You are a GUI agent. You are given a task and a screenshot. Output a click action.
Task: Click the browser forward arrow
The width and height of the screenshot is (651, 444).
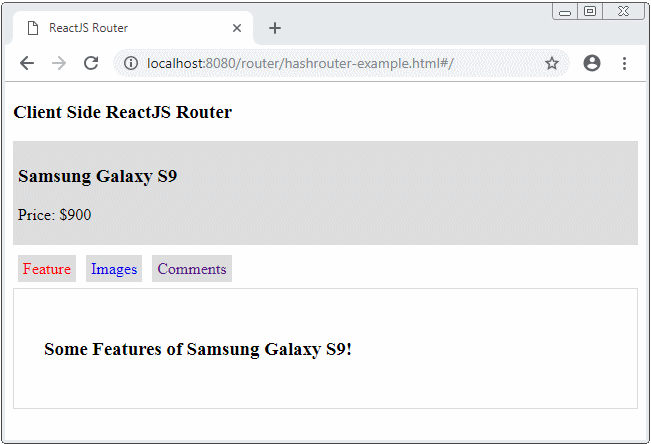pos(59,64)
